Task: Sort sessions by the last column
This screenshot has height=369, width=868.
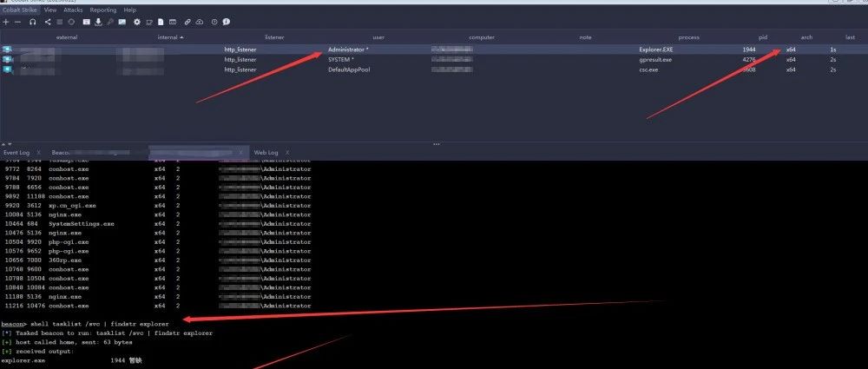Action: 850,37
